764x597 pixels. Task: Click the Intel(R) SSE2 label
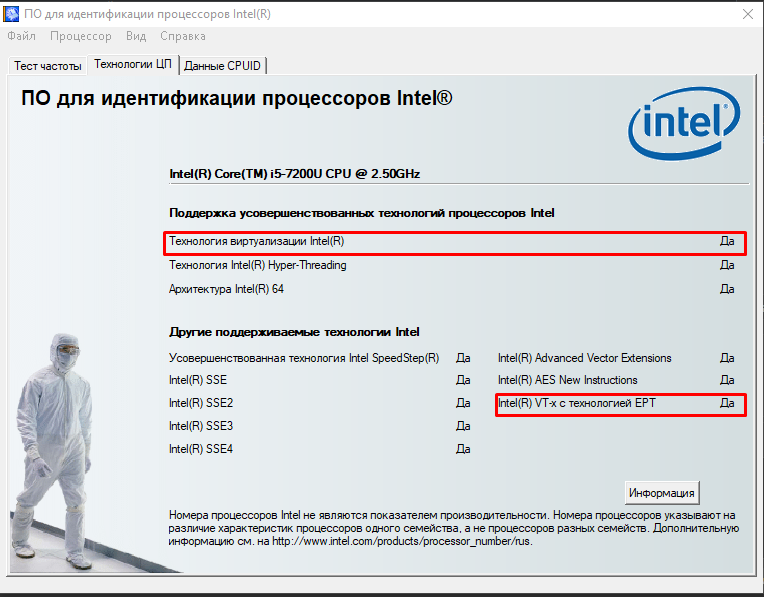point(201,403)
